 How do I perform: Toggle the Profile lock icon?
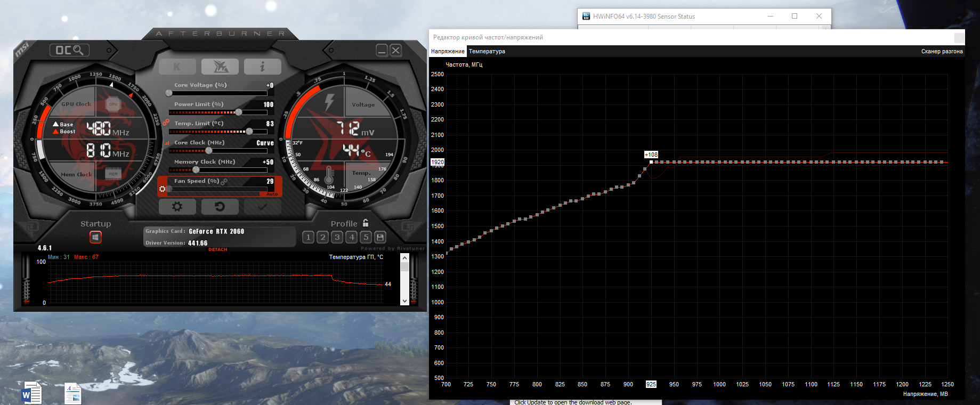click(x=366, y=223)
